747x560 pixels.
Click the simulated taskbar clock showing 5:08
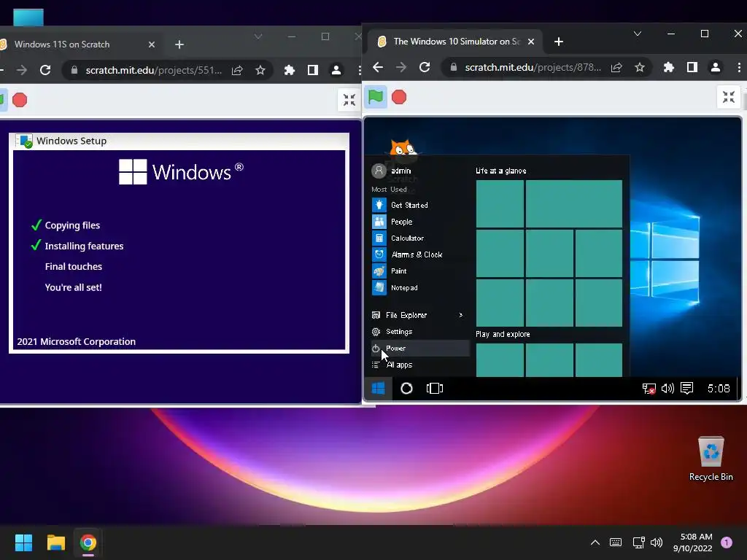tap(719, 389)
